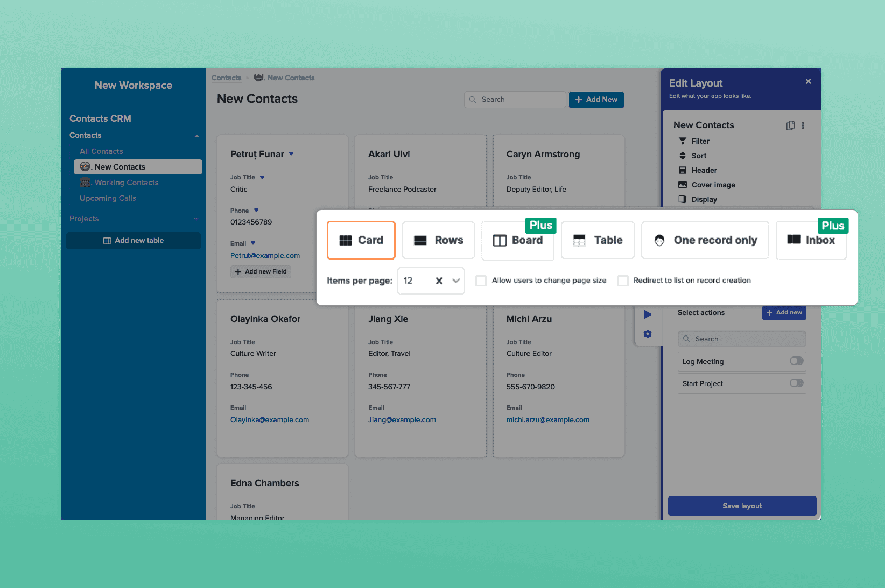Image resolution: width=885 pixels, height=588 pixels.
Task: Check Redirect to list on record creation
Action: click(623, 281)
